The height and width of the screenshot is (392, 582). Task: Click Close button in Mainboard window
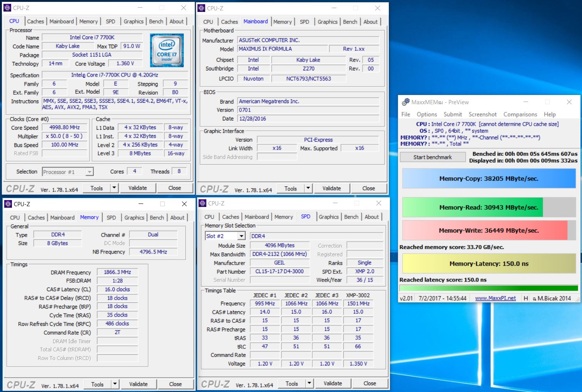pos(369,188)
